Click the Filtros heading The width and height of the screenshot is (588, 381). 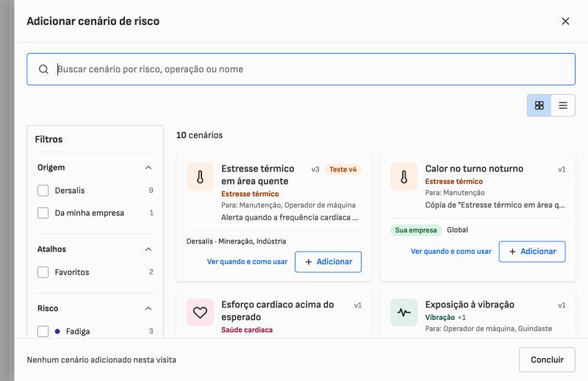(49, 139)
